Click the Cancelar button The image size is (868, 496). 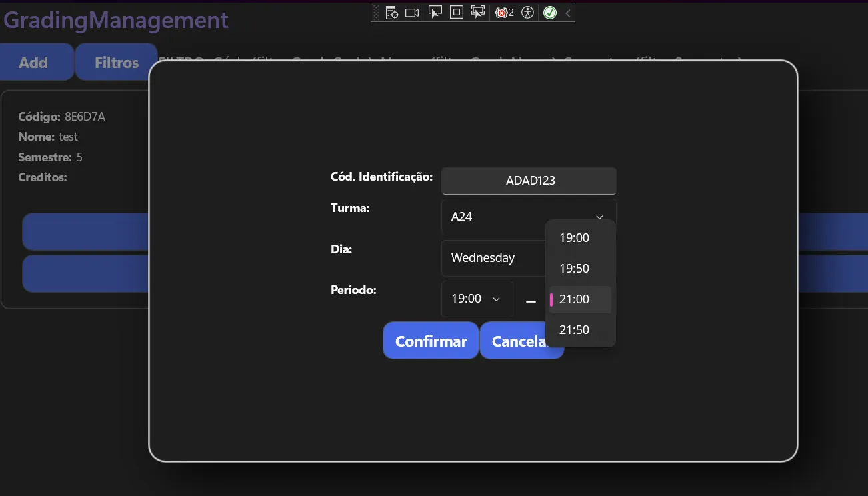click(521, 341)
